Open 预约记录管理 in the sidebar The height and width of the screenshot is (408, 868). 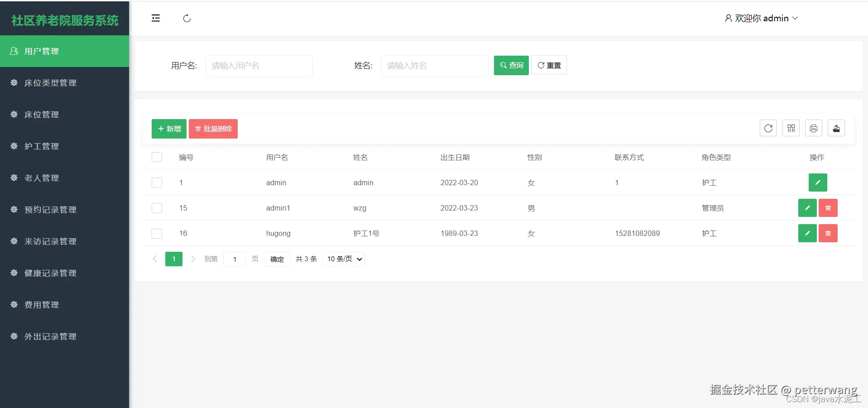tap(64, 210)
